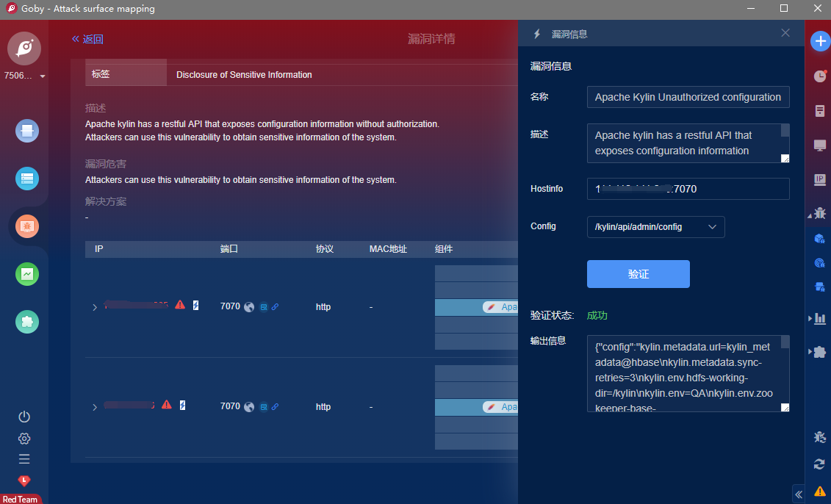The width and height of the screenshot is (831, 504).
Task: Click the Hostinfo input field
Action: [688, 189]
